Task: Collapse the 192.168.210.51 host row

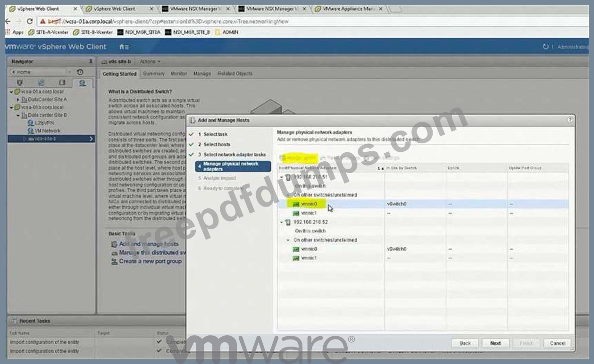Action: [x=282, y=177]
